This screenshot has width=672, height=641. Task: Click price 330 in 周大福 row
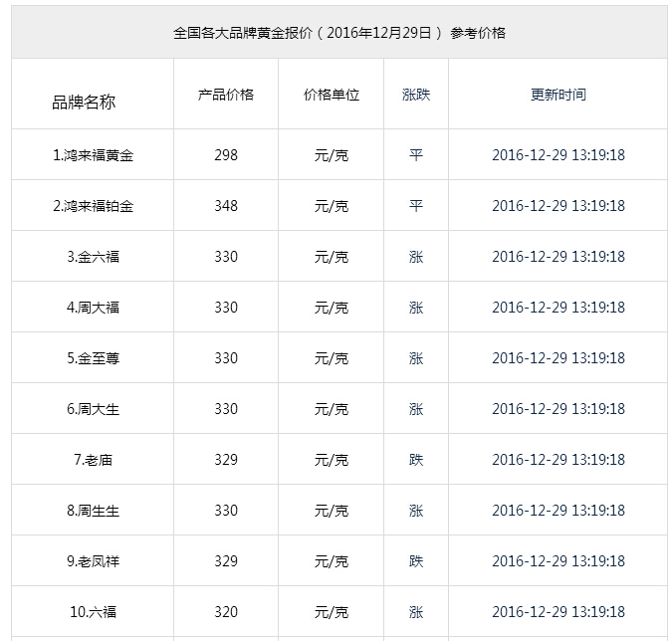pos(226,308)
